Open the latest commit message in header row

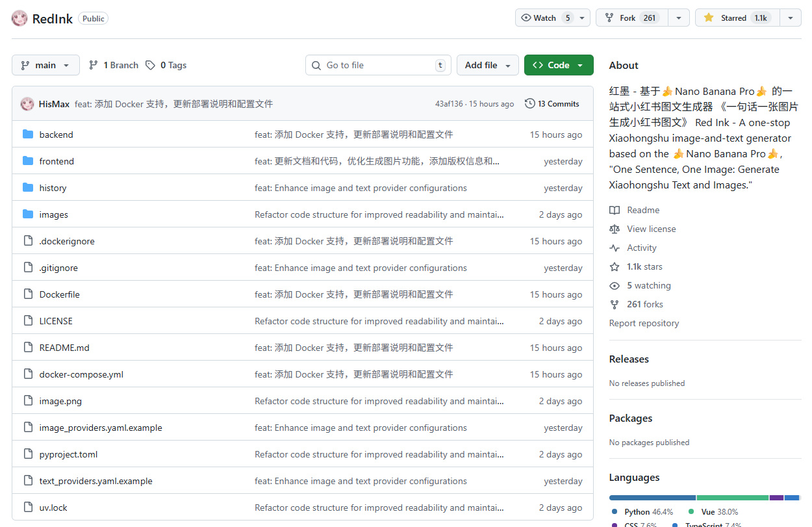(173, 104)
